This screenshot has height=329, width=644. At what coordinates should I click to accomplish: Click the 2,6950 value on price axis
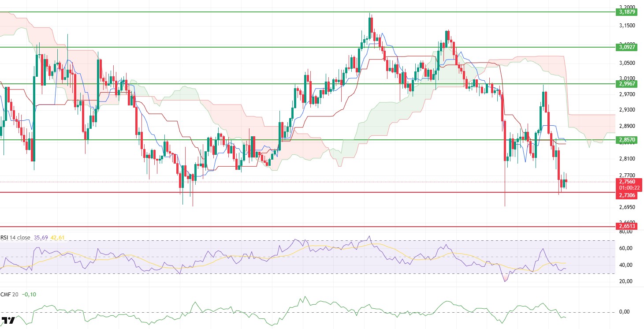pyautogui.click(x=627, y=207)
